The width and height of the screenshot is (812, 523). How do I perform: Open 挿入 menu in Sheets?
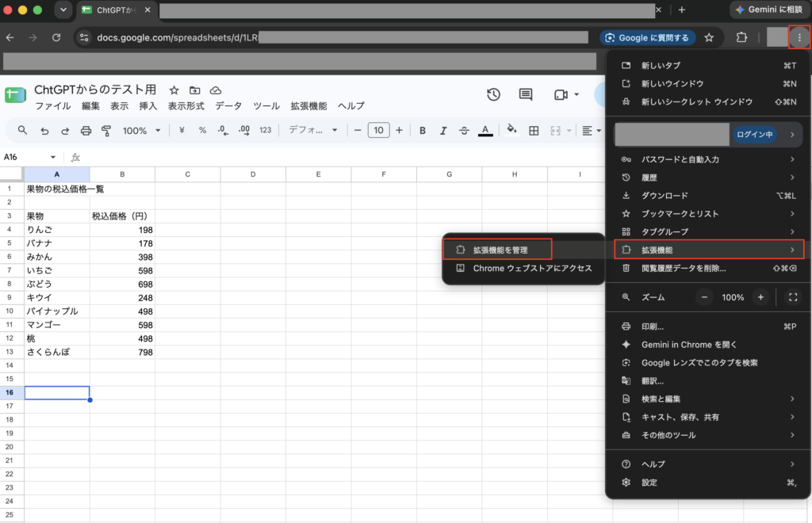pyautogui.click(x=147, y=106)
